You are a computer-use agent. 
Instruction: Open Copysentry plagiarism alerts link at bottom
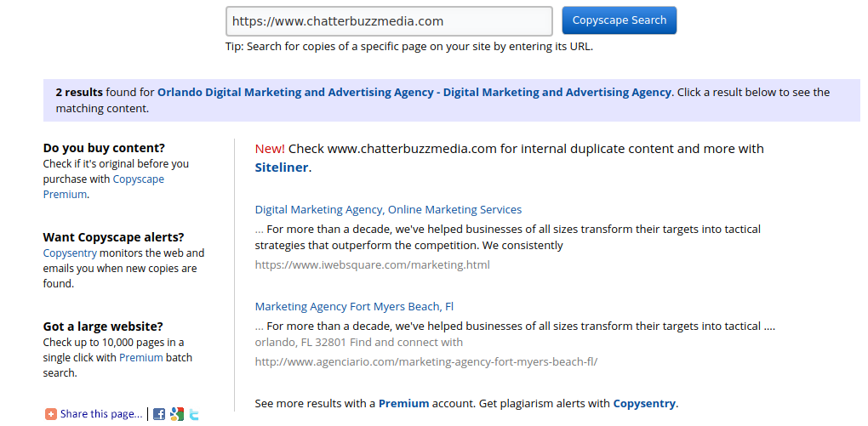644,403
